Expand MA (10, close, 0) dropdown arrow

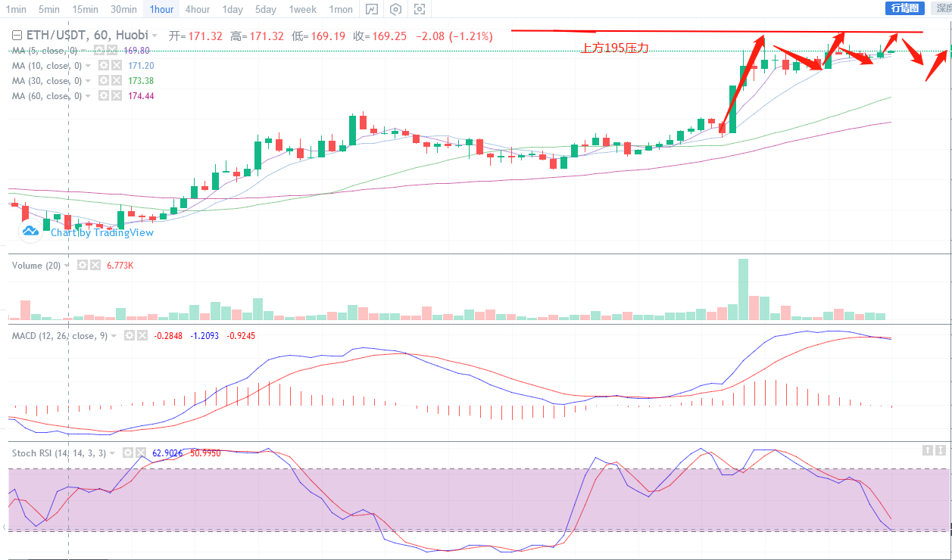click(x=89, y=66)
